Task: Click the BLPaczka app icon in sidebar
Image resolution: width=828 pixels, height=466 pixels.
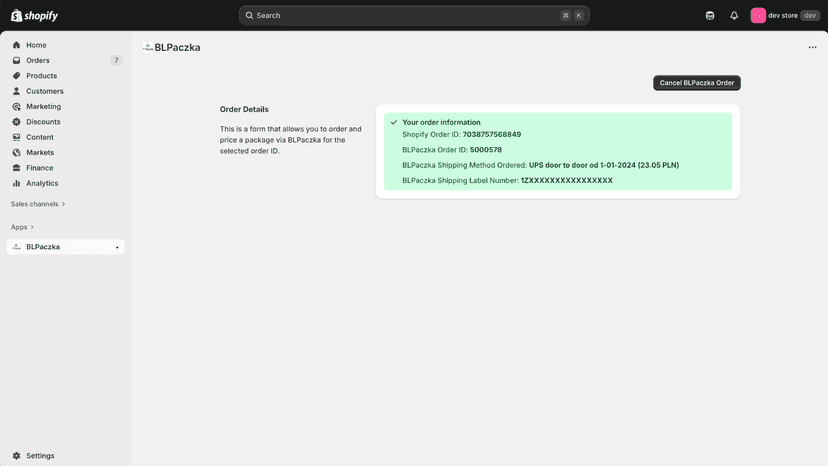Action: click(16, 247)
